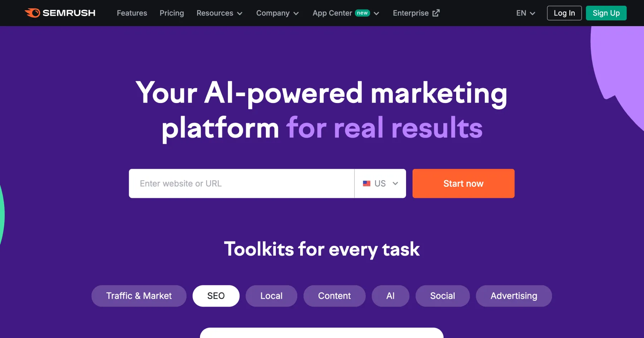
Task: Select the AI toolkit chip
Action: [390, 296]
